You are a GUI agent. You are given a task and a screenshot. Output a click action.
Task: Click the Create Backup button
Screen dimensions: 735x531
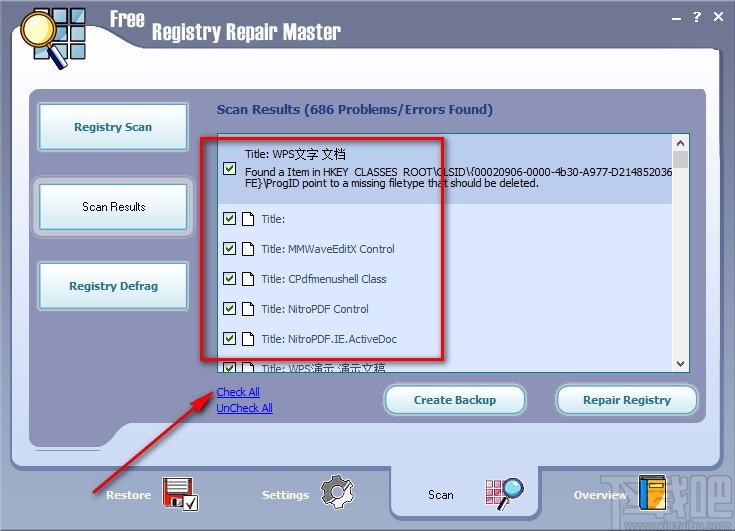(455, 400)
